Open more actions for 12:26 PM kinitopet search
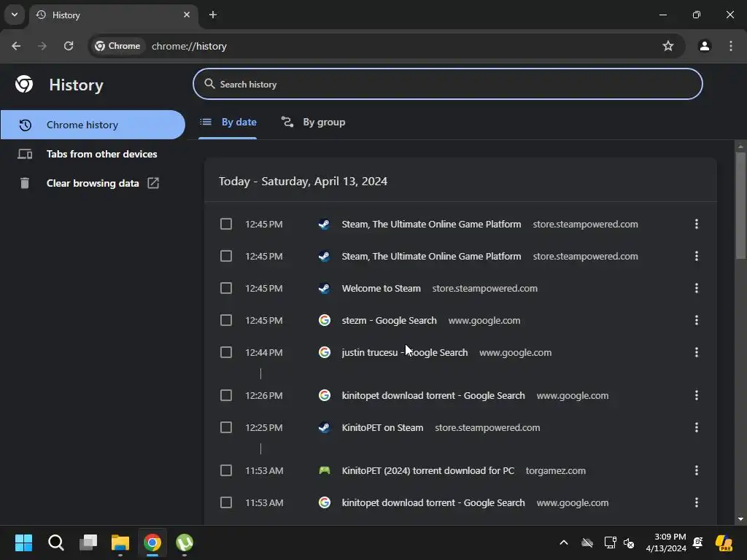Viewport: 747px width, 560px height. click(697, 396)
